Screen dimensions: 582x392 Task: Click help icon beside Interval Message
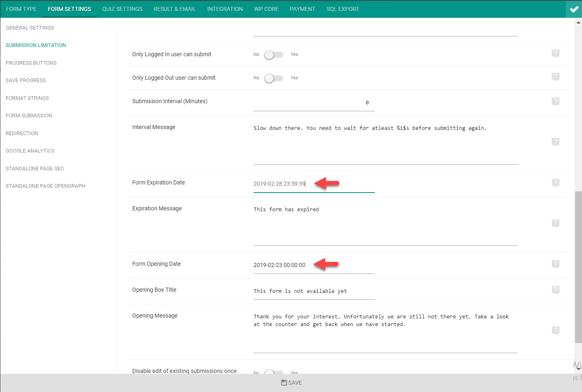pos(556,142)
